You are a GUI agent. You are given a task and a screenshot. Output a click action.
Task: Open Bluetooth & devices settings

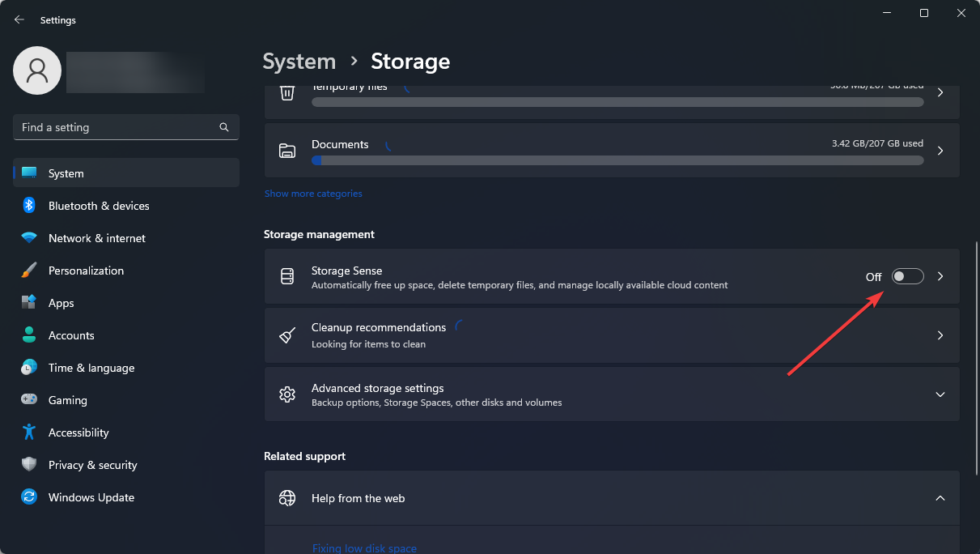click(x=126, y=206)
